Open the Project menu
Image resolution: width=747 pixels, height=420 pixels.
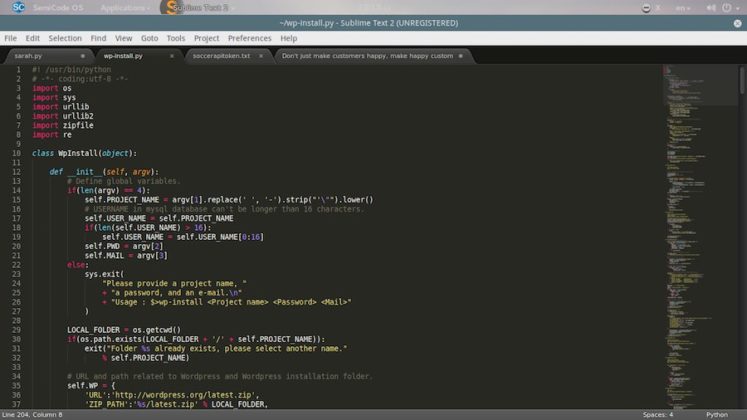tap(206, 38)
